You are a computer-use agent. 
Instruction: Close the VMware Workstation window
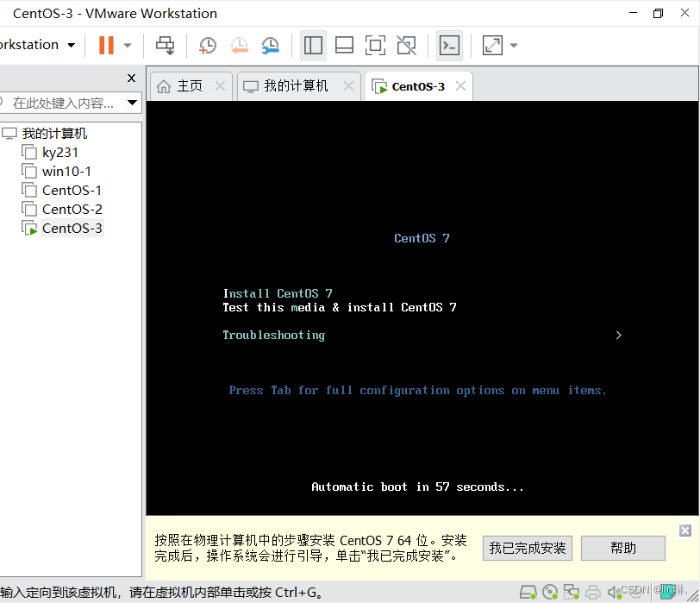pyautogui.click(x=684, y=13)
